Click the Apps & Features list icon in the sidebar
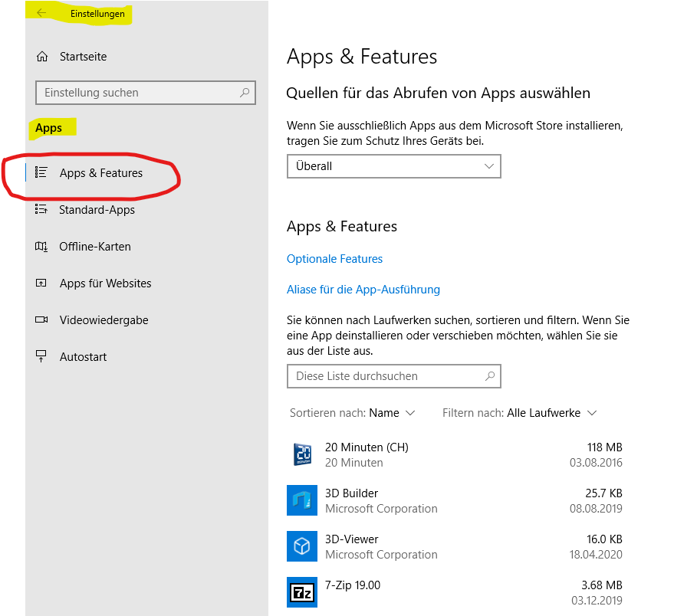The width and height of the screenshot is (674, 616). (41, 172)
